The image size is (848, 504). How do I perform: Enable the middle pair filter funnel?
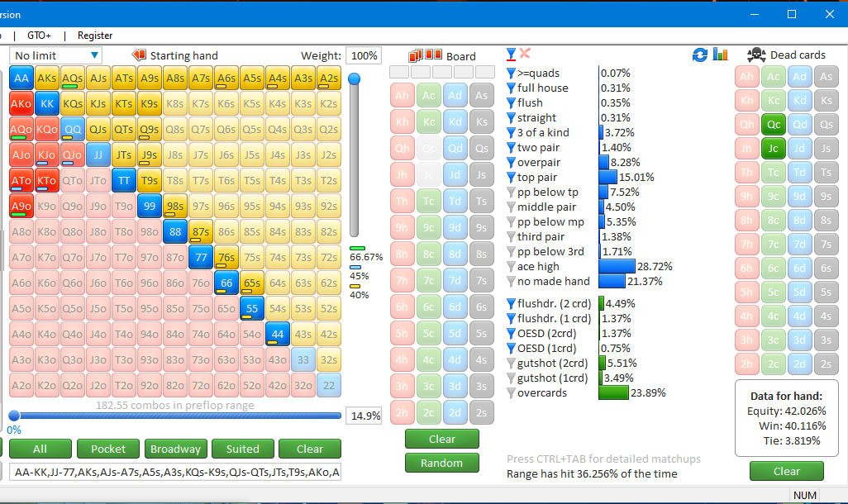click(x=511, y=207)
